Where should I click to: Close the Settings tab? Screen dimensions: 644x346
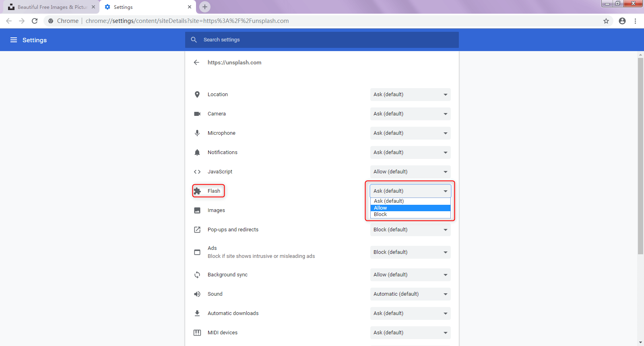190,7
